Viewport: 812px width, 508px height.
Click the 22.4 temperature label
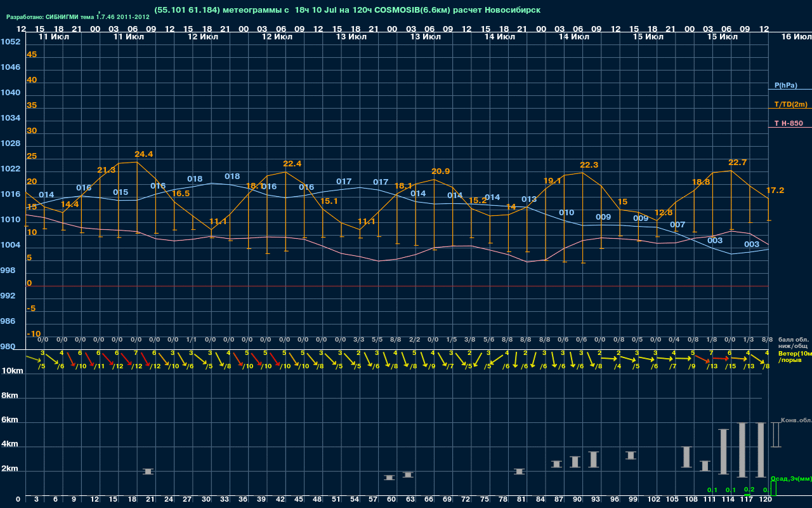[292, 163]
